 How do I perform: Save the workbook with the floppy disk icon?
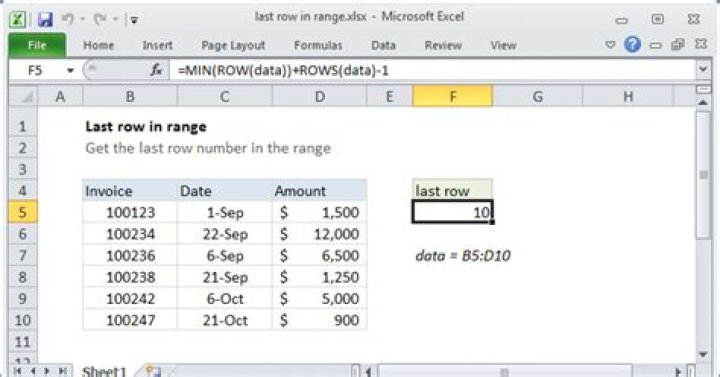pyautogui.click(x=45, y=19)
